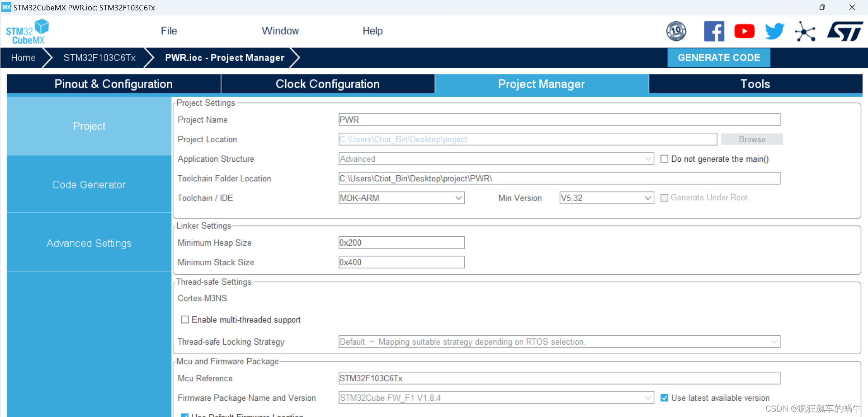
Task: Click the GENERATE CODE button
Action: click(719, 58)
